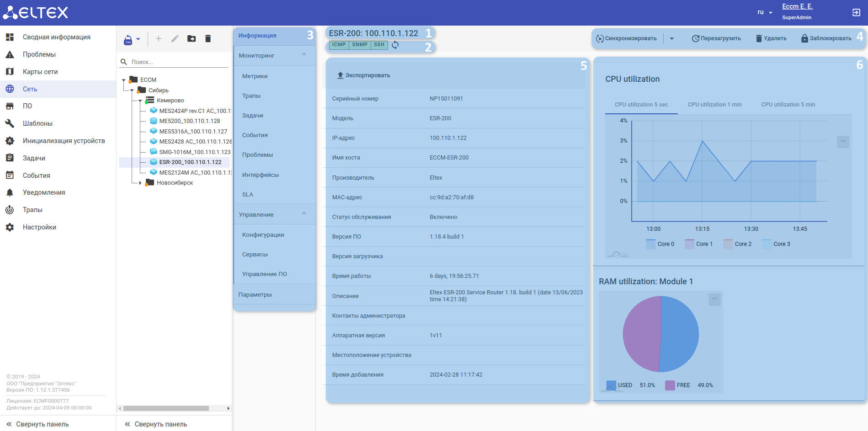The image size is (868, 431).
Task: Toggle Core 0 series in CPU legend
Action: [x=660, y=244]
